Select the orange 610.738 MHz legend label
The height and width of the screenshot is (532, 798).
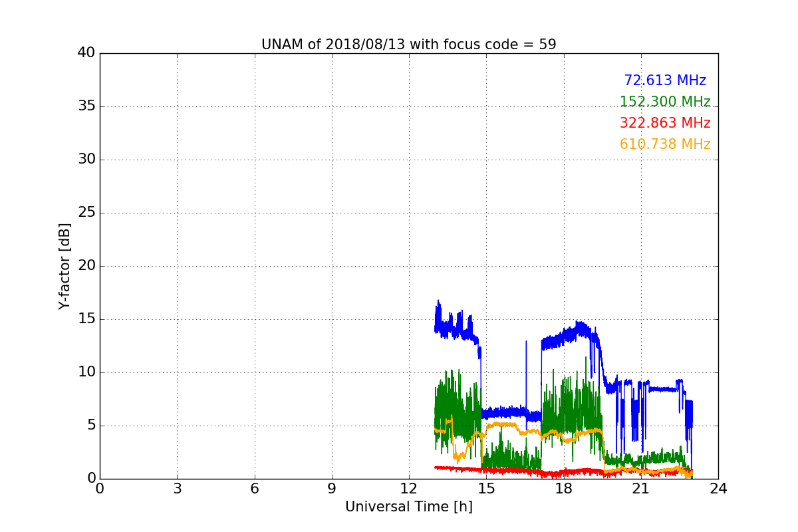[x=665, y=144]
